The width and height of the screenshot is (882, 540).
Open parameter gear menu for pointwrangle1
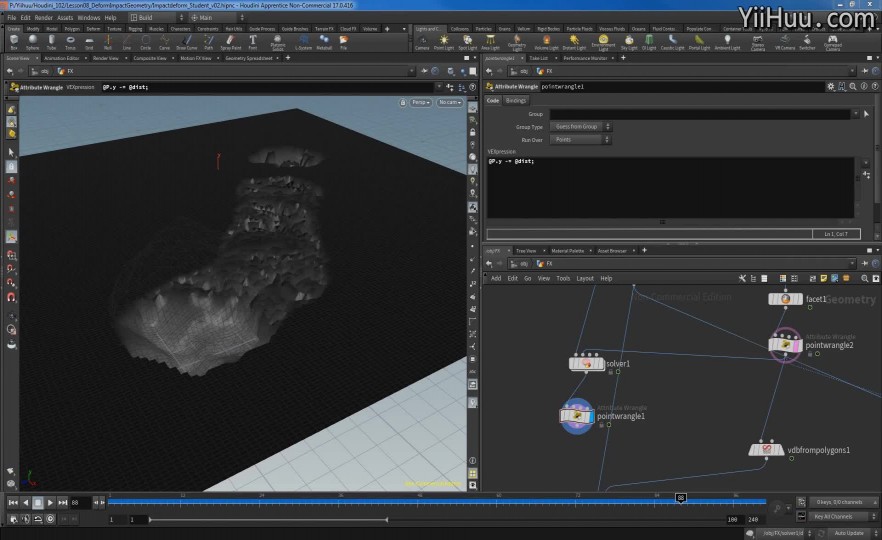point(830,87)
